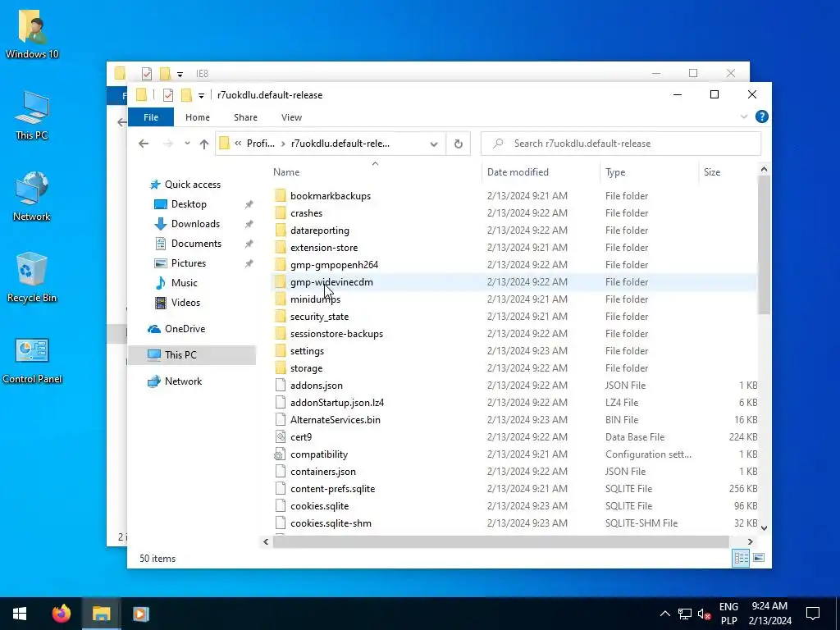The width and height of the screenshot is (840, 630).
Task: Open the File menu
Action: click(x=151, y=117)
